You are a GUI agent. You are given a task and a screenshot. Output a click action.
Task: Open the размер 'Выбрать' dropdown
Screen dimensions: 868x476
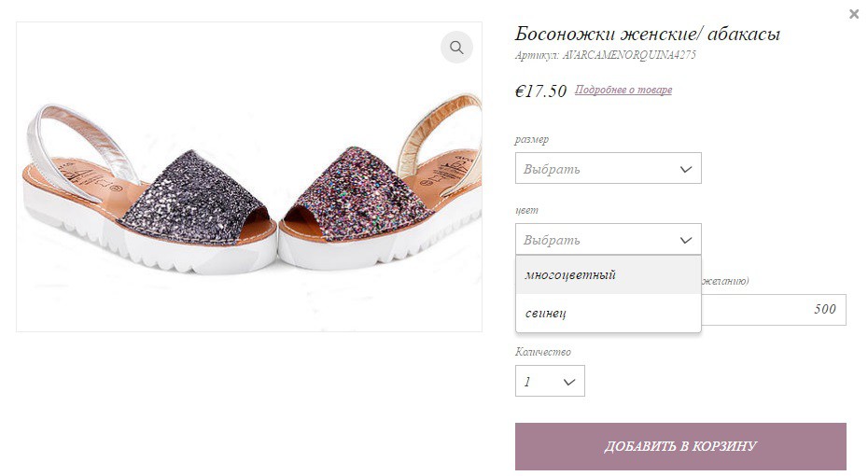click(x=609, y=168)
